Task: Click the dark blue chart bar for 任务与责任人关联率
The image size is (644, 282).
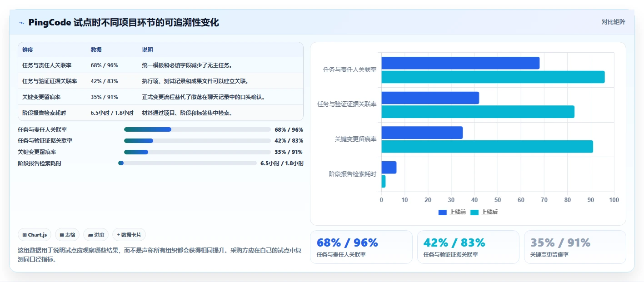Action: (x=460, y=63)
